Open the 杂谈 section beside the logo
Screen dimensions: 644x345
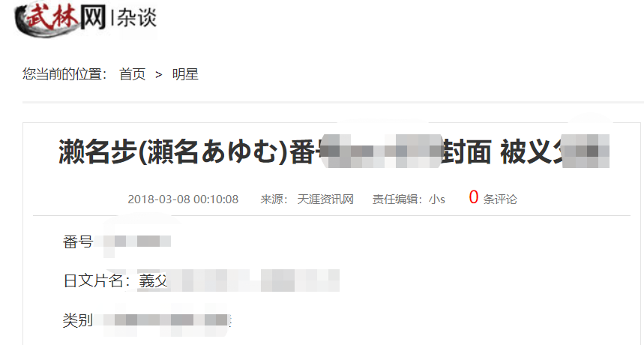point(136,19)
